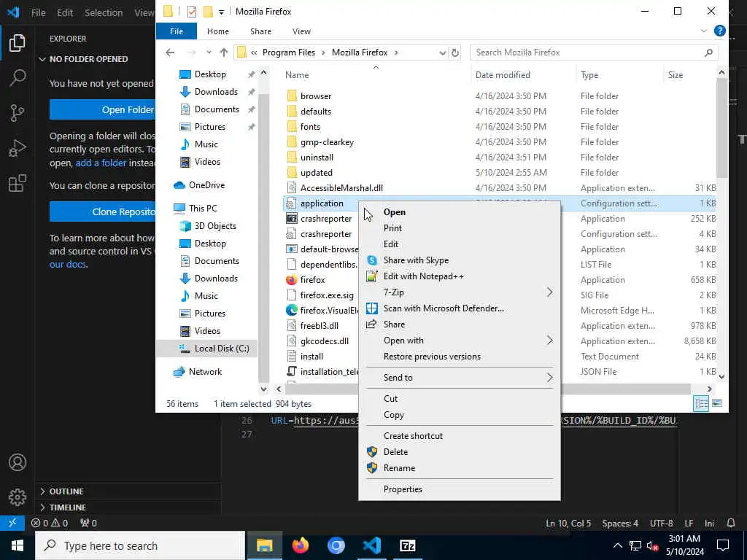Viewport: 747px width, 560px height.
Task: Click VS Code Clone Repository button
Action: [x=103, y=212]
